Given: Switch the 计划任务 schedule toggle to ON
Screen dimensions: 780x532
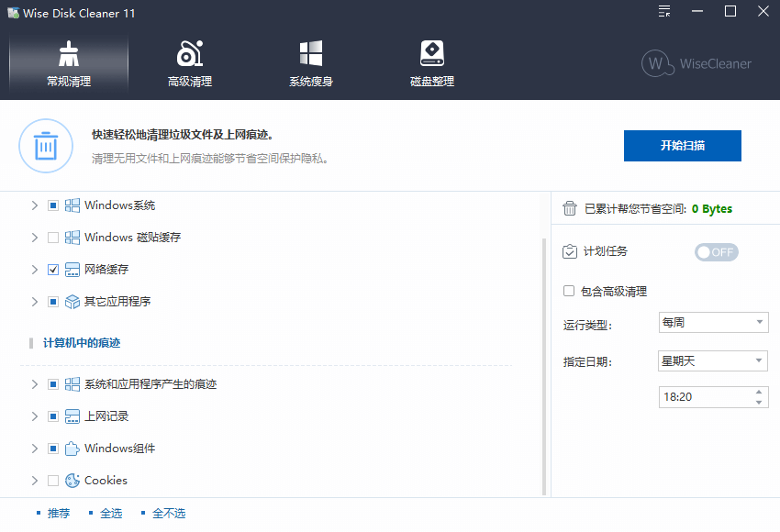Looking at the screenshot, I should (716, 251).
